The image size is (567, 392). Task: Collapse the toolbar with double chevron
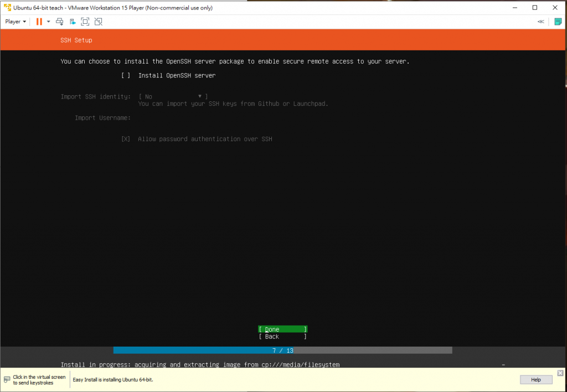(540, 22)
